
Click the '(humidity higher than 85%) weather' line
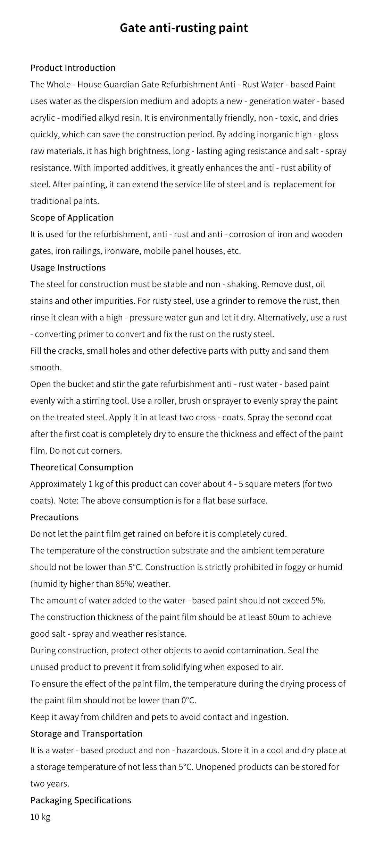coord(100,584)
